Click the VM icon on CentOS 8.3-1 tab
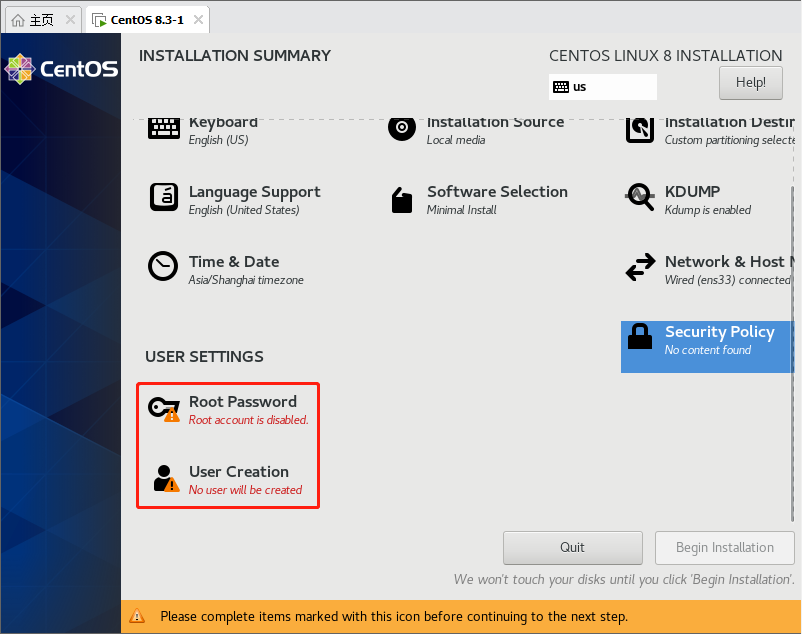 99,20
